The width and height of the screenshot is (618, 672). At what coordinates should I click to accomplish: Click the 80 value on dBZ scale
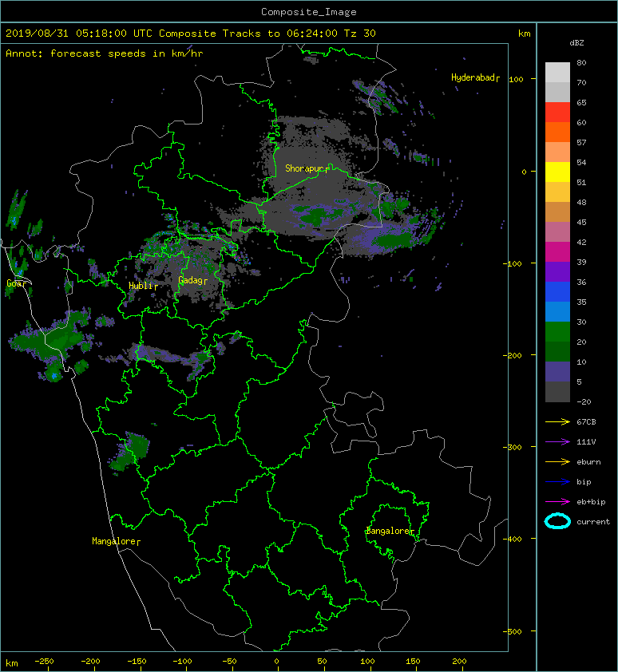point(581,62)
